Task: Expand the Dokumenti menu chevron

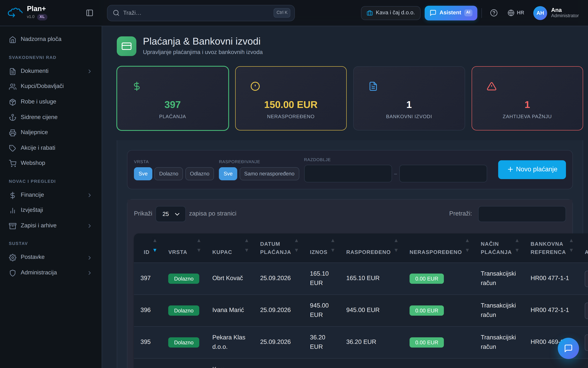Action: [x=90, y=71]
